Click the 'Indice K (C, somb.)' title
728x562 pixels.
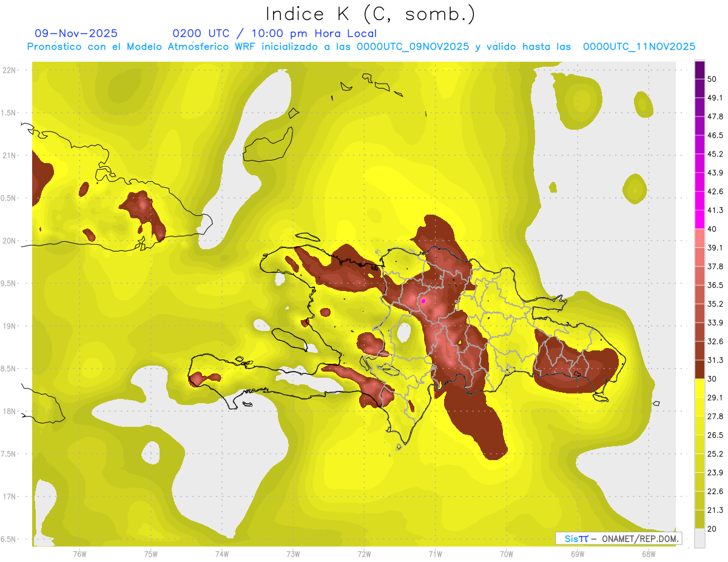point(371,15)
